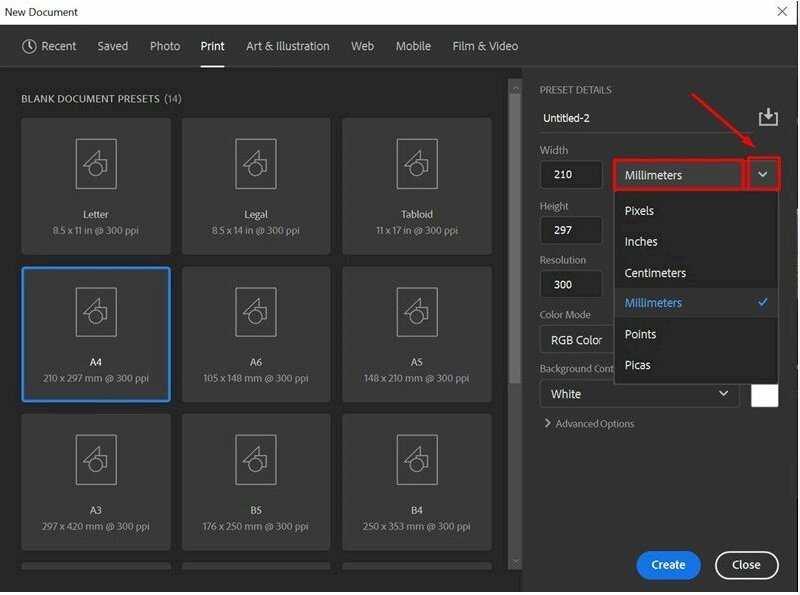Switch to the Mobile tab
Viewport: 800px width, 595px height.
413,46
